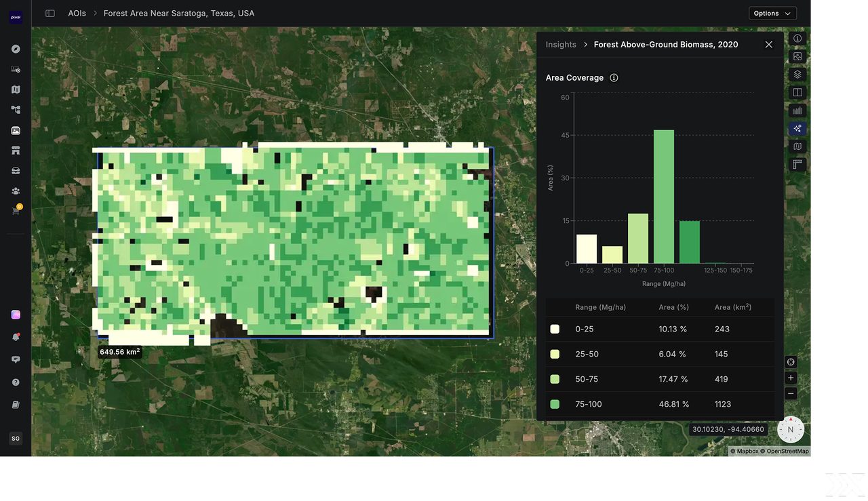Open the chat feedback icon
Image resolution: width=868 pixels, height=501 pixels.
16,359
